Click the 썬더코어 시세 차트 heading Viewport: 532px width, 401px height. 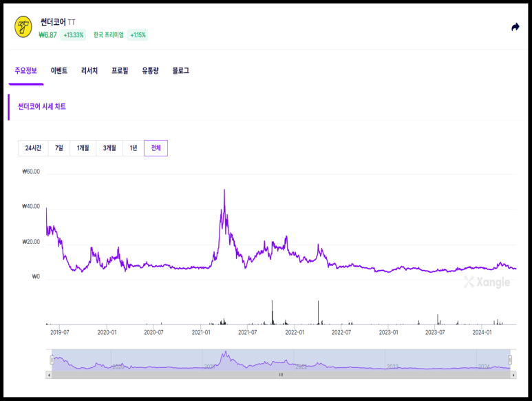[42, 107]
